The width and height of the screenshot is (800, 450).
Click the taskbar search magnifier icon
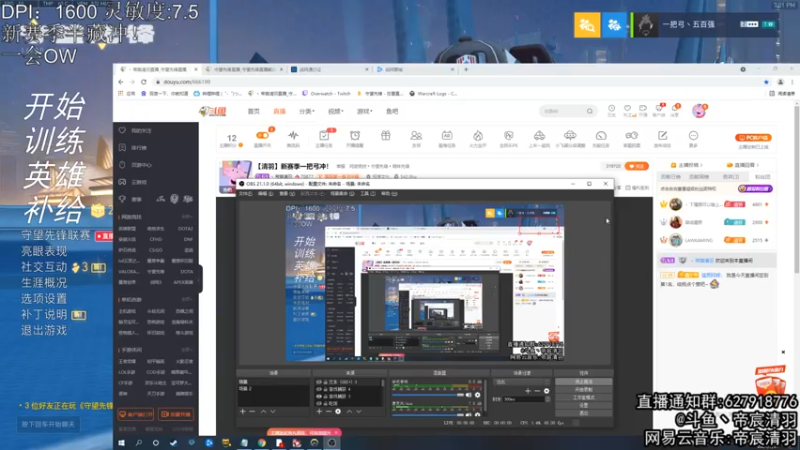pos(138,443)
